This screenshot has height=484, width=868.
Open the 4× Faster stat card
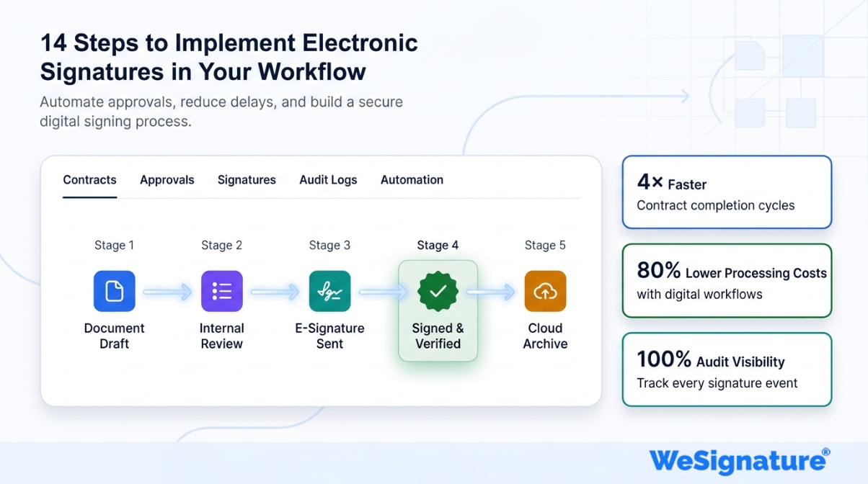(x=727, y=192)
